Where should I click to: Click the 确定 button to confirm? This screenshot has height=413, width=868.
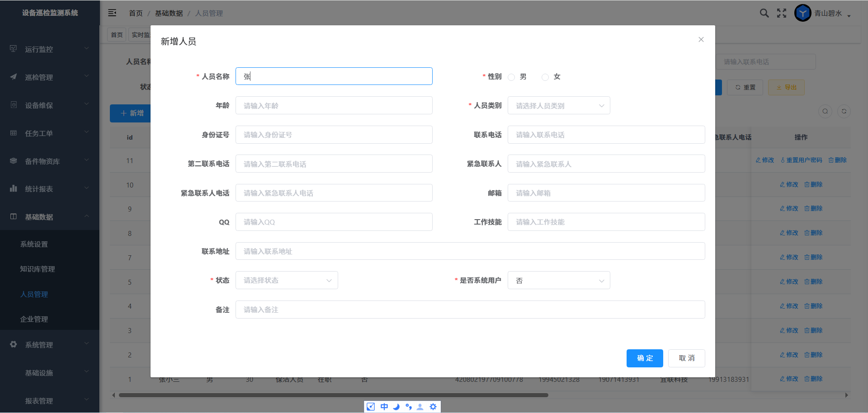click(645, 358)
